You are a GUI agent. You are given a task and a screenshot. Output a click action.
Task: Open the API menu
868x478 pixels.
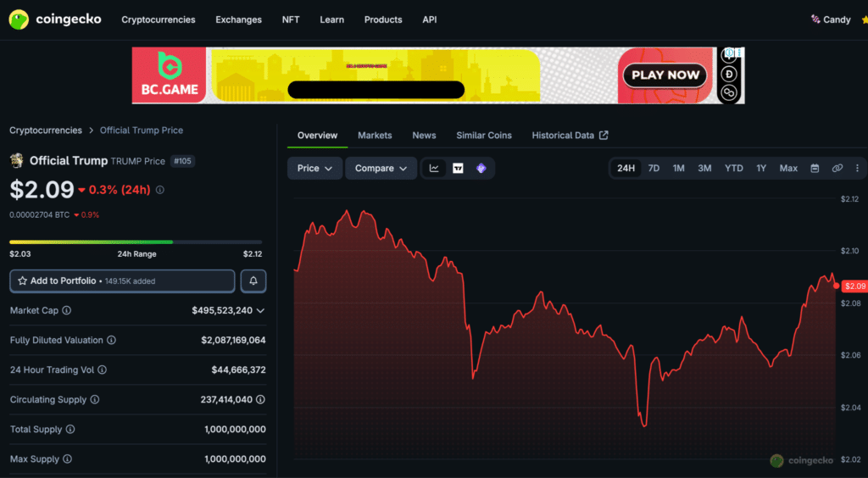point(430,19)
